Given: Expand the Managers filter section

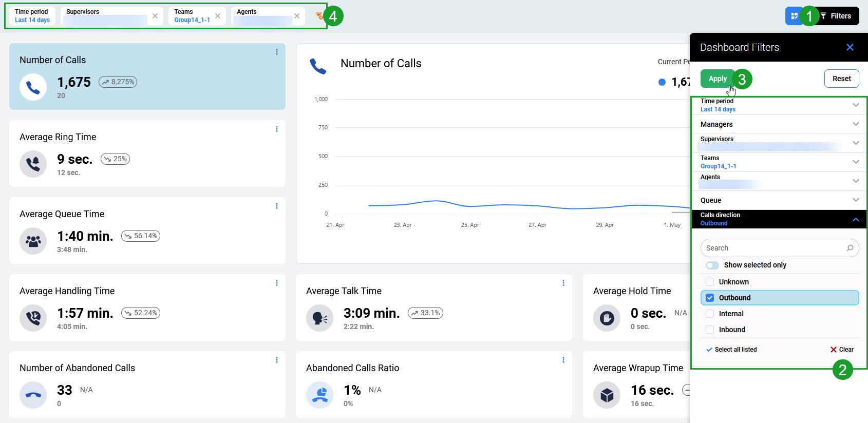Looking at the screenshot, I should click(x=778, y=124).
